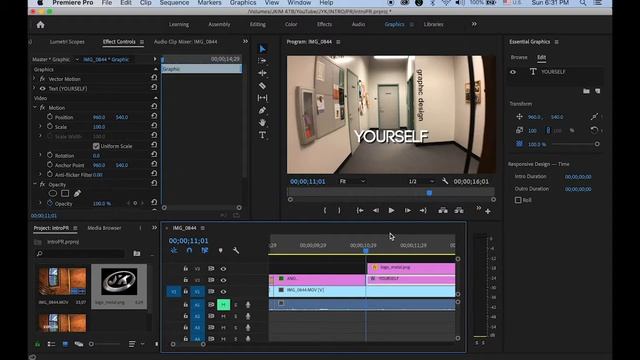The image size is (640, 360).
Task: Reset the Rotation parameter
Action: click(154, 154)
